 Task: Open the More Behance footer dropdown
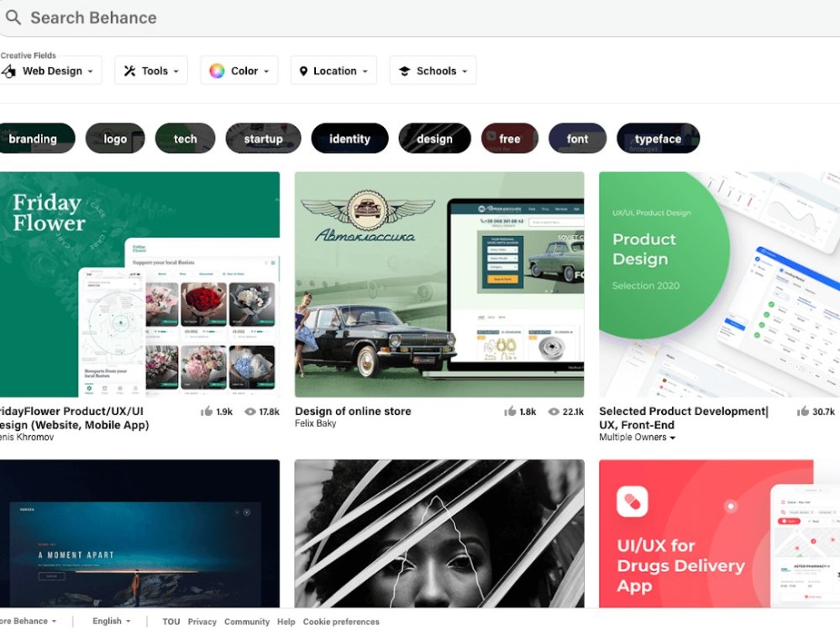pyautogui.click(x=28, y=621)
